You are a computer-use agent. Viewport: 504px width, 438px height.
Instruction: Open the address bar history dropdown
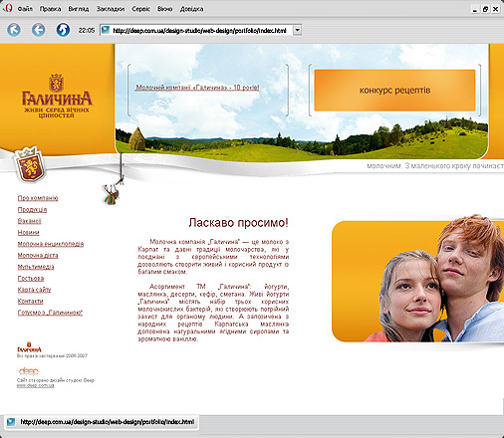[298, 30]
